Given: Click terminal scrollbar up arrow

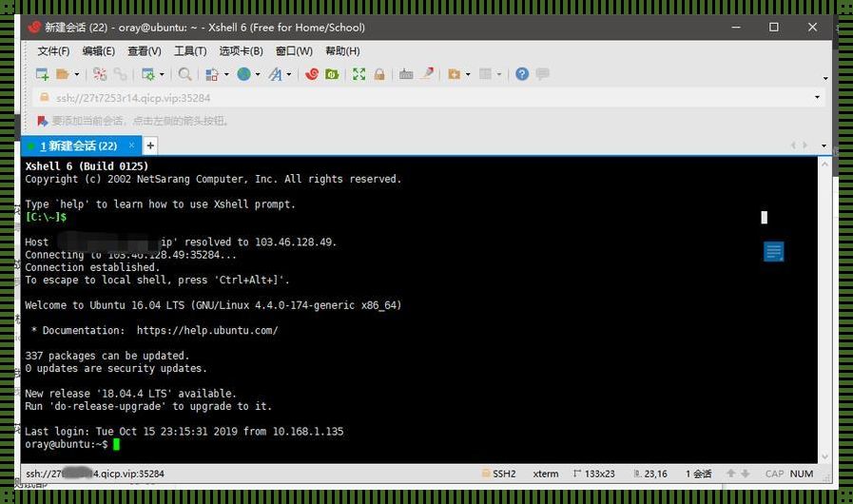Looking at the screenshot, I should 824,164.
